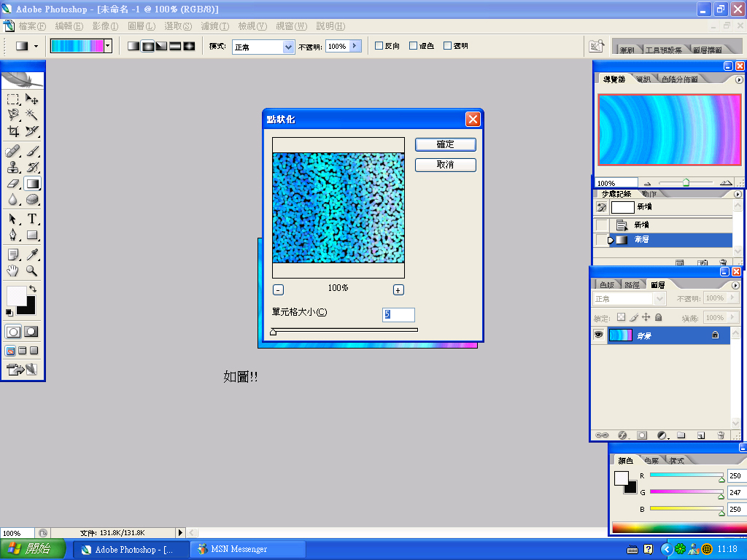This screenshot has width=747, height=560.
Task: Select the Dodge tool
Action: click(32, 200)
